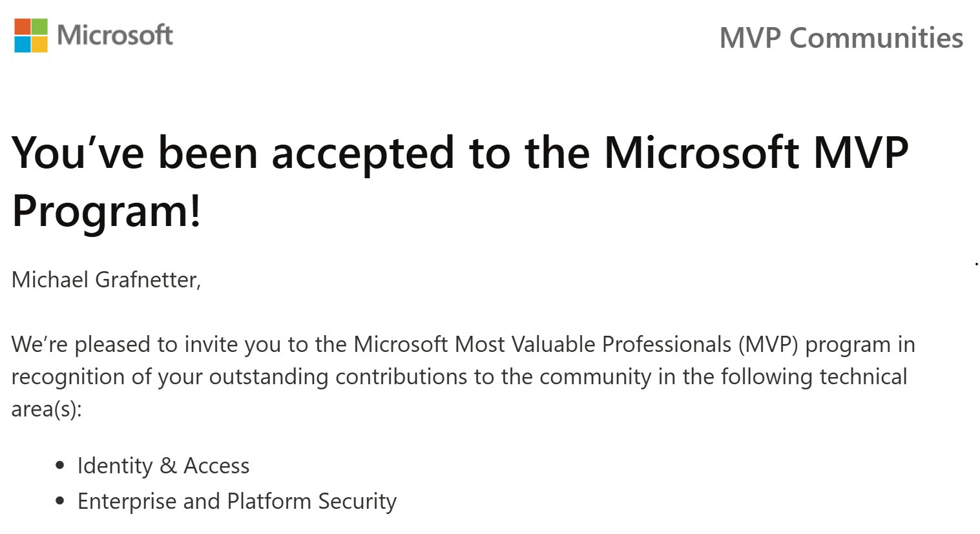Click the Identity & Access list item
This screenshot has width=980, height=534.
coord(163,466)
